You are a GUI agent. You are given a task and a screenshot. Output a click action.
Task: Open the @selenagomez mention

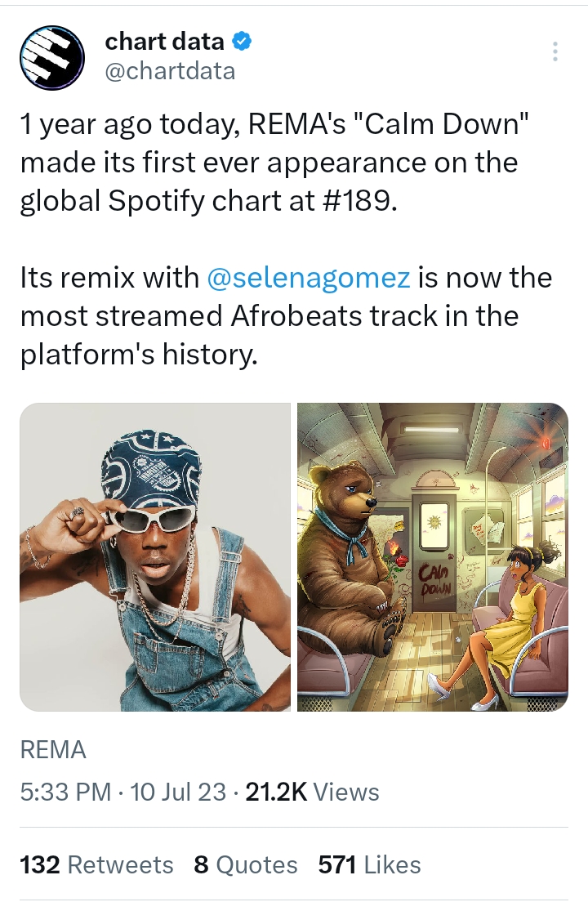click(309, 278)
